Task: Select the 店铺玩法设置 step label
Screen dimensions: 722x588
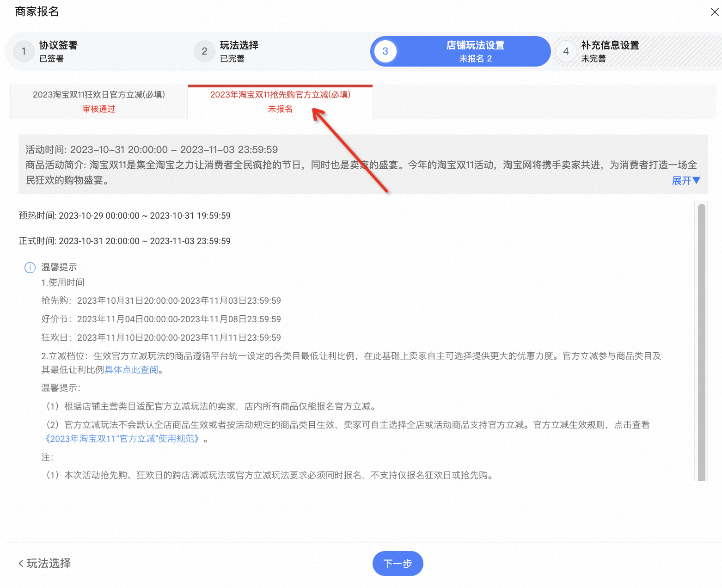Action: [x=475, y=45]
